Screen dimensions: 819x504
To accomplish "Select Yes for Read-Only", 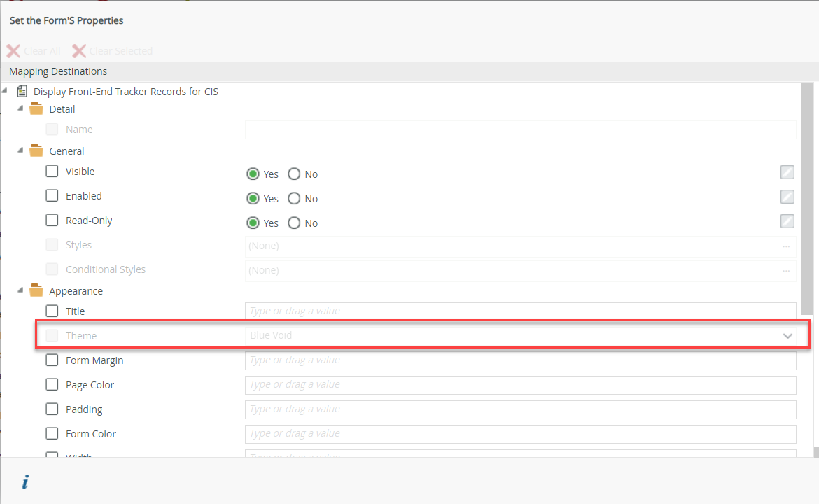I will [x=253, y=223].
